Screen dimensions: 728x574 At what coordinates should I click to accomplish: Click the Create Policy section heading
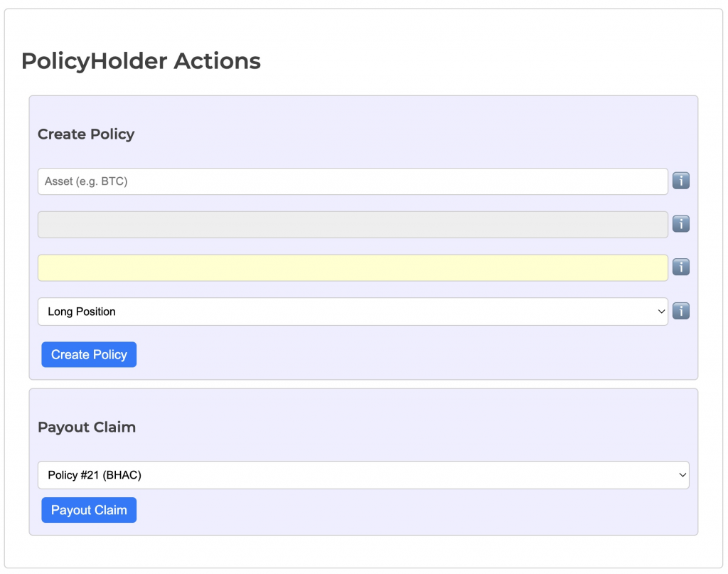(86, 134)
